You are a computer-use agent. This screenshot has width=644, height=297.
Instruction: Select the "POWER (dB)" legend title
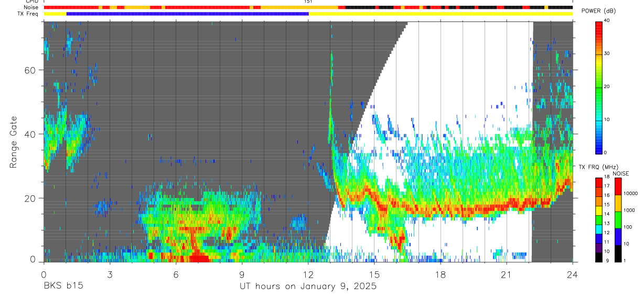(599, 11)
